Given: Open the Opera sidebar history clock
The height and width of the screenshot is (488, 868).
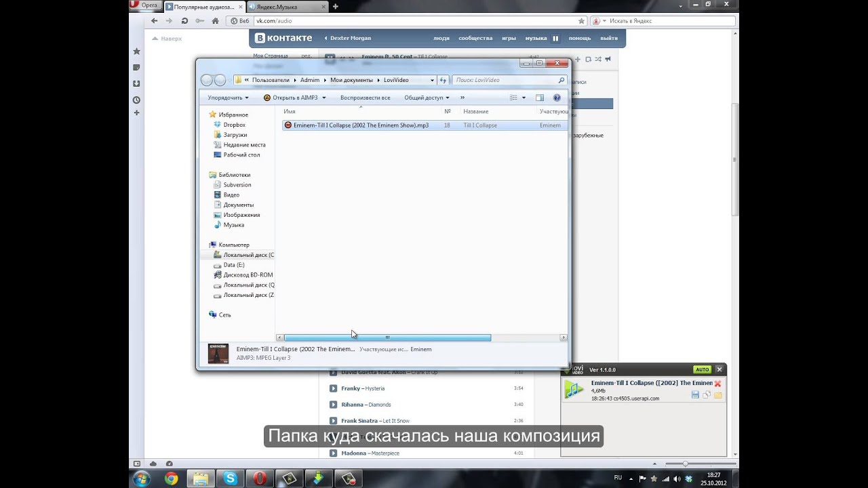Looking at the screenshot, I should coord(136,100).
